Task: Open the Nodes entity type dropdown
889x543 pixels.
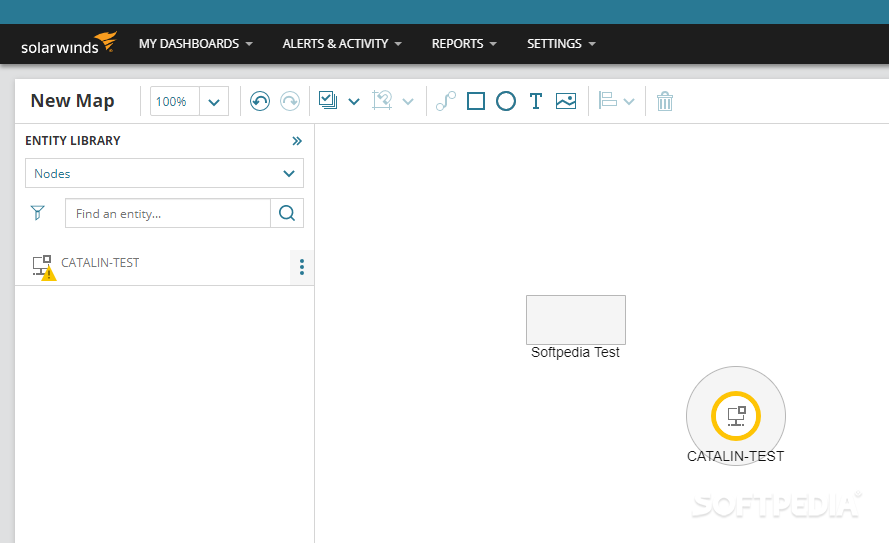Action: click(164, 173)
